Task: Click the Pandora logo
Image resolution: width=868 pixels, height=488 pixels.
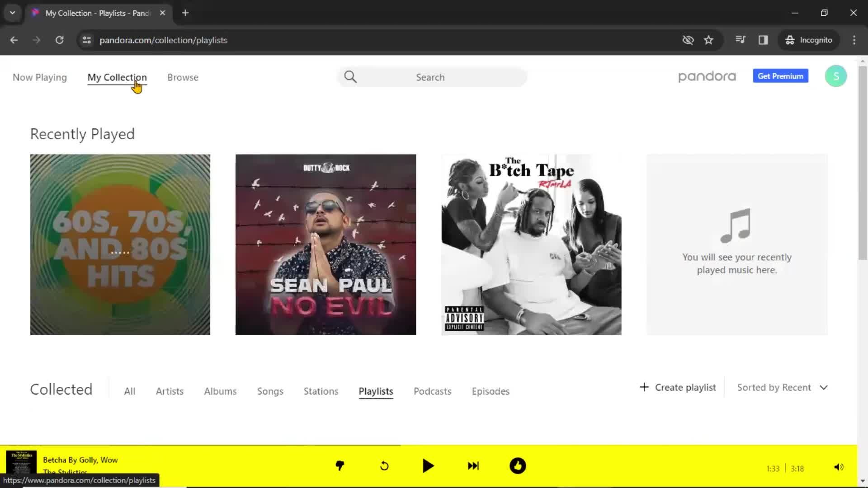Action: (707, 76)
